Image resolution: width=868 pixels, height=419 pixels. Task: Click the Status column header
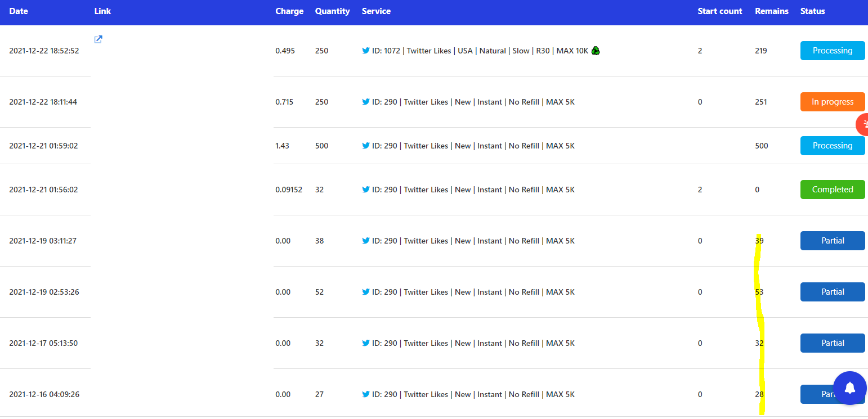point(813,11)
